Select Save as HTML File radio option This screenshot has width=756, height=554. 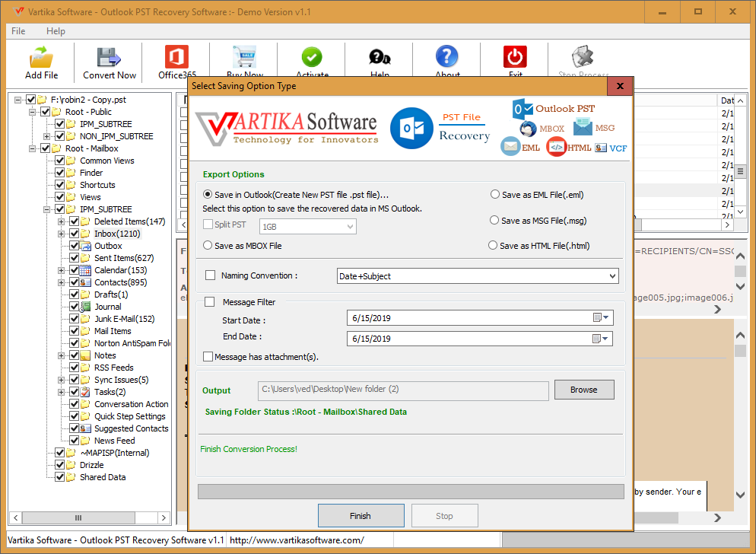[493, 245]
